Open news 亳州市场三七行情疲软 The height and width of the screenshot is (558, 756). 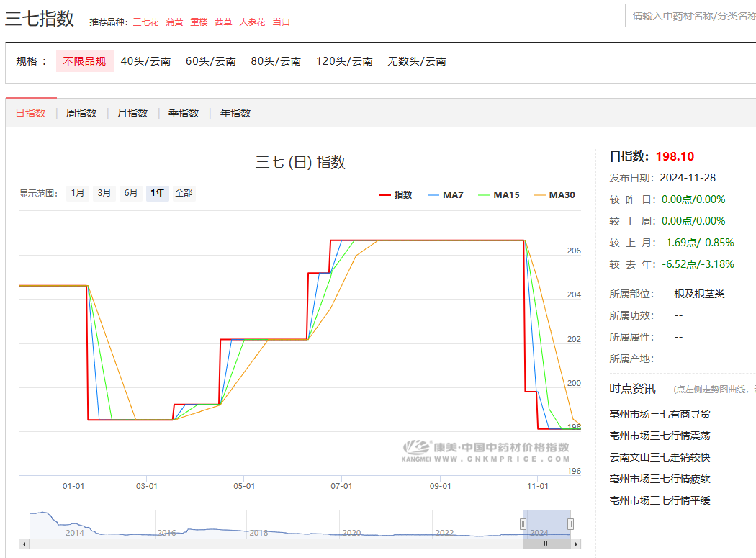pyautogui.click(x=660, y=480)
